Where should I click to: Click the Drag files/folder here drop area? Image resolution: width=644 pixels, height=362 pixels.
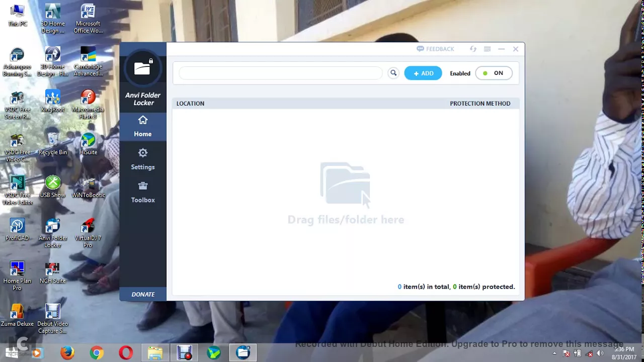point(346,194)
